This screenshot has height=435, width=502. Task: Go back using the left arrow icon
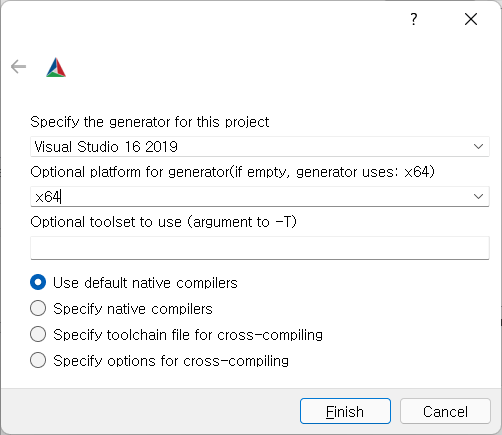[x=18, y=67]
